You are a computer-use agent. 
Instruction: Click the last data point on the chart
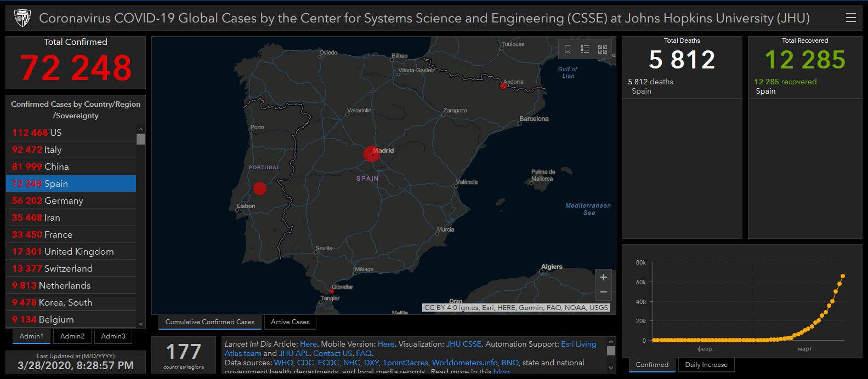click(x=843, y=276)
